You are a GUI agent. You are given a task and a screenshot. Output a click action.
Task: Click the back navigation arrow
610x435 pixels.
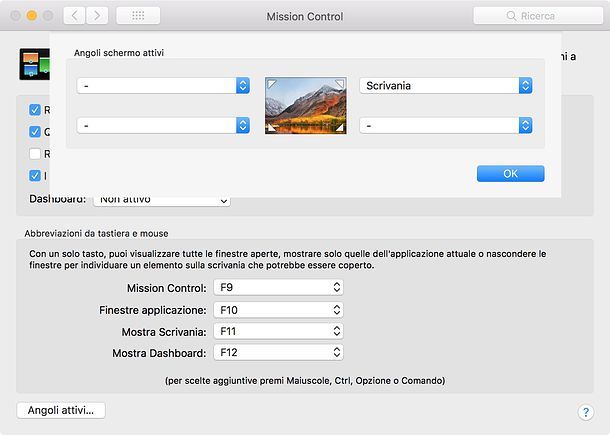tap(74, 16)
